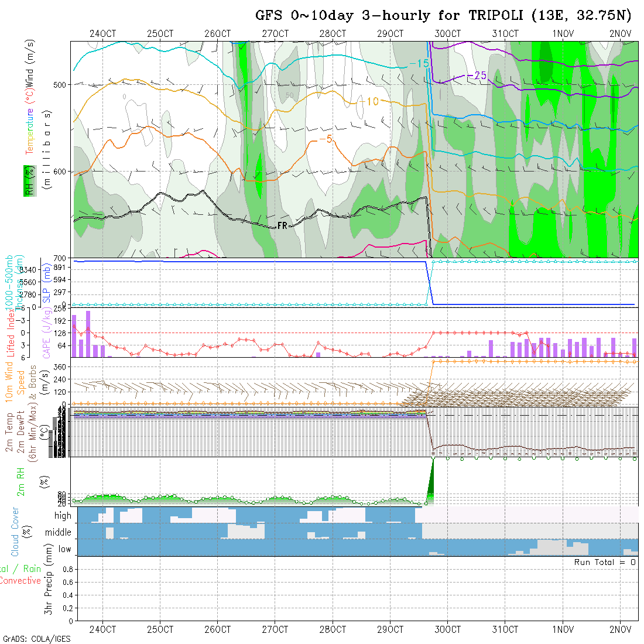Select 30OCT on the upper time axis
This screenshot has height=644, width=644.
click(448, 33)
